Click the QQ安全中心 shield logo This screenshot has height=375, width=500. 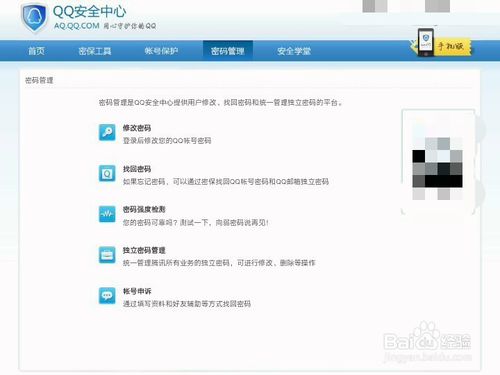coord(34,18)
